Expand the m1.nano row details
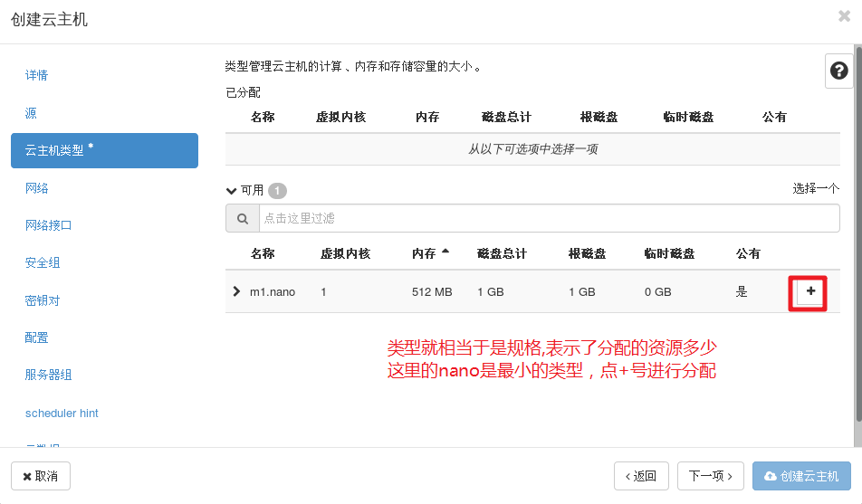This screenshot has height=504, width=862. 237,291
